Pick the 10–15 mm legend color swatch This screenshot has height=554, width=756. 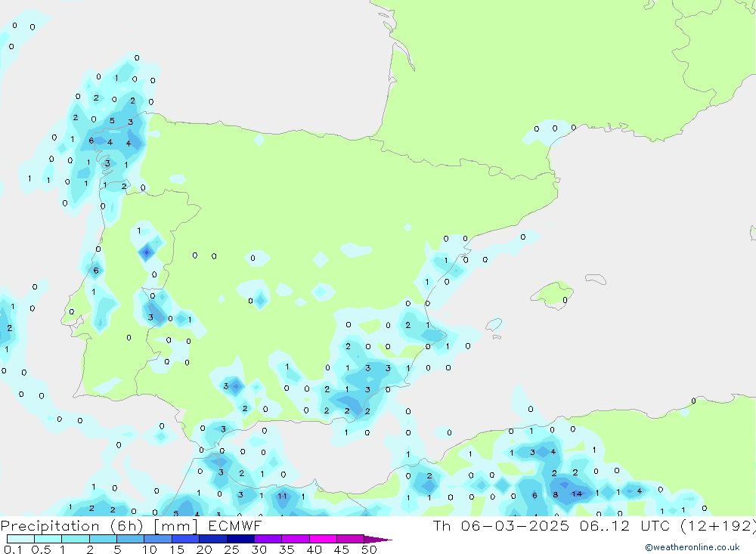point(158,539)
